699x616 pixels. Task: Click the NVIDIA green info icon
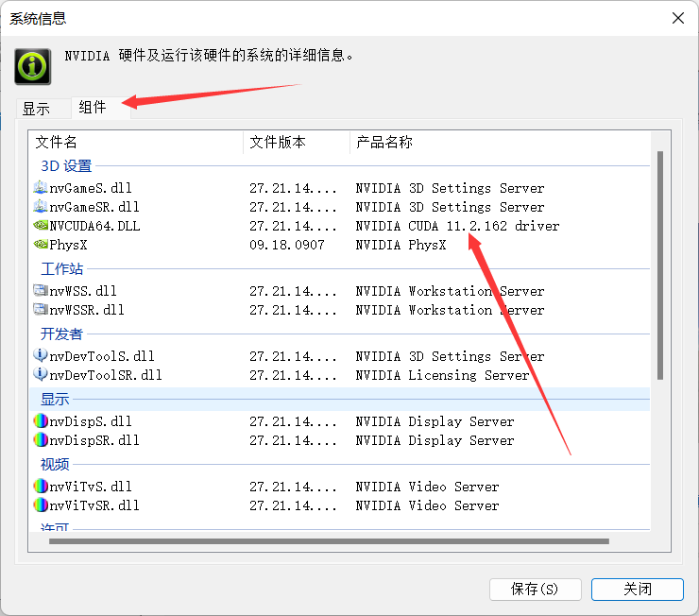[32, 66]
